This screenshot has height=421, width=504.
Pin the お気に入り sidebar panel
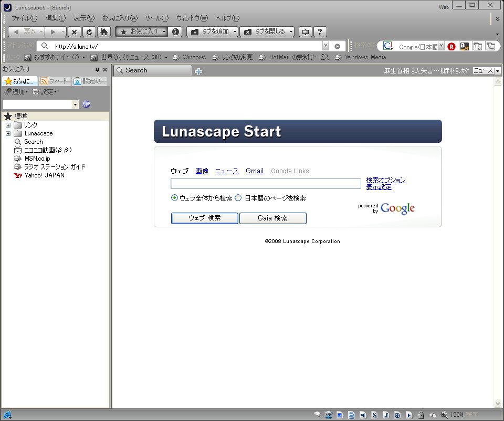tap(97, 69)
